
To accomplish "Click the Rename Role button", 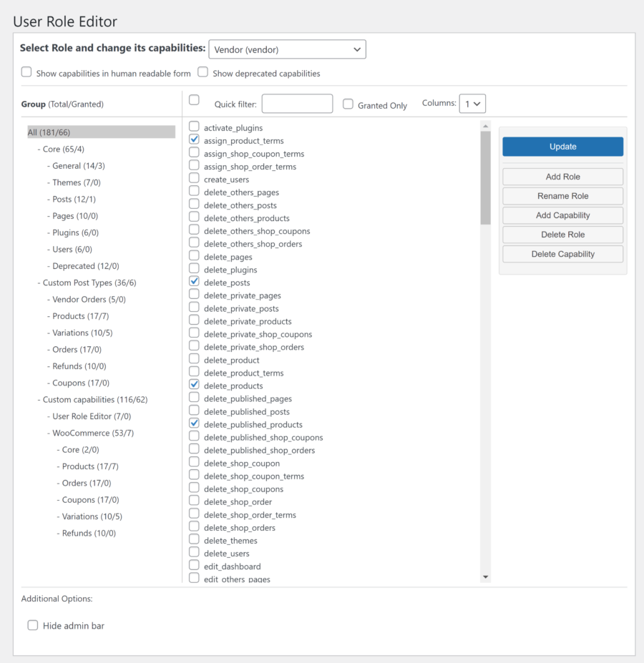I will pos(562,196).
